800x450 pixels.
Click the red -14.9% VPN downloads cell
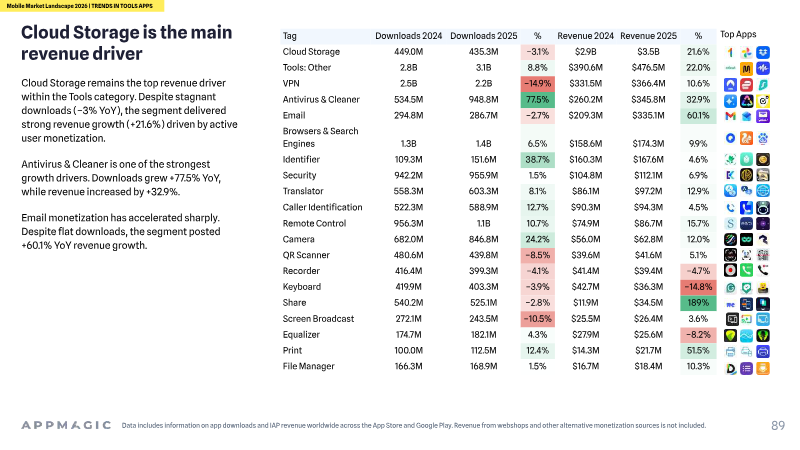click(x=537, y=83)
